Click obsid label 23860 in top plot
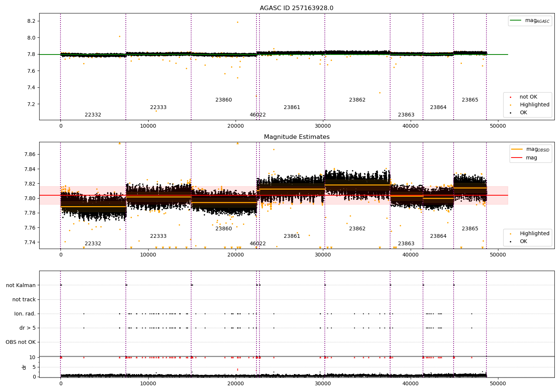Viewport: 560px width, 392px height. (224, 100)
